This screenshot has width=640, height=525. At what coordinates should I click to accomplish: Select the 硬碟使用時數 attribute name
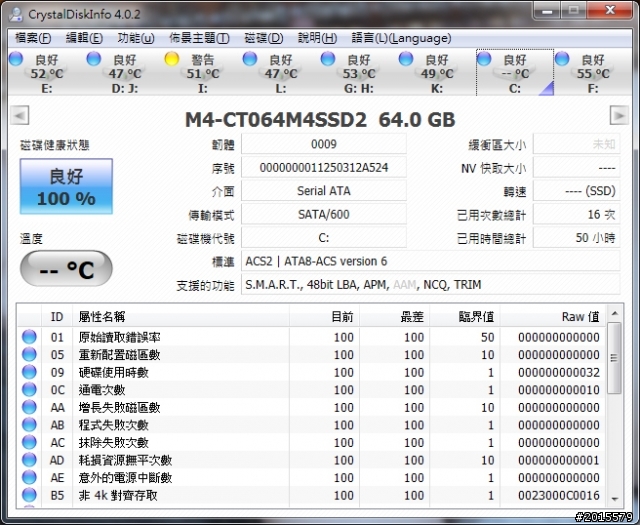(113, 372)
